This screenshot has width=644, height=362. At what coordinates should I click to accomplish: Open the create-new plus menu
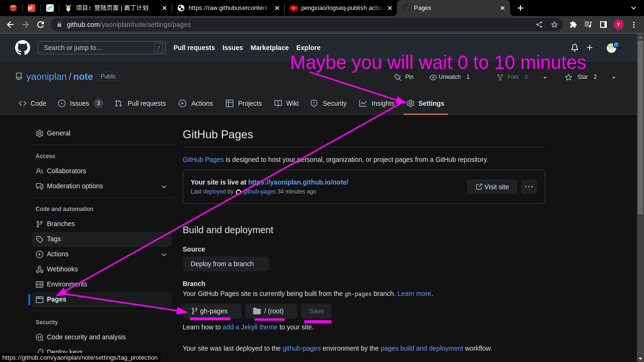pos(593,48)
